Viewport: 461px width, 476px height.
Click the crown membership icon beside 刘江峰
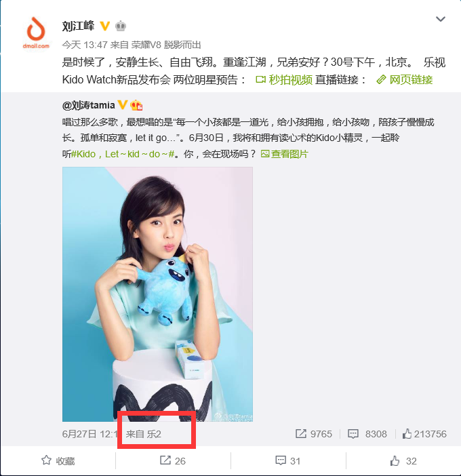point(121,26)
